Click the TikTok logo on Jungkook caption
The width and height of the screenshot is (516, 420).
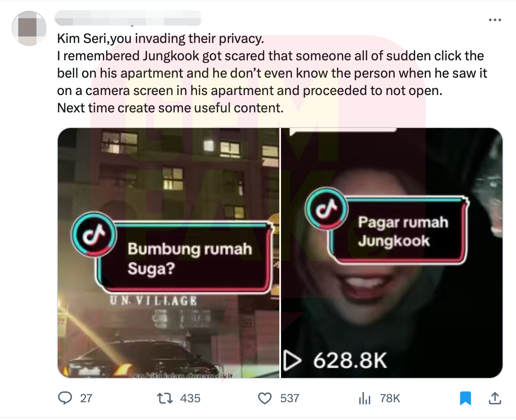327,209
